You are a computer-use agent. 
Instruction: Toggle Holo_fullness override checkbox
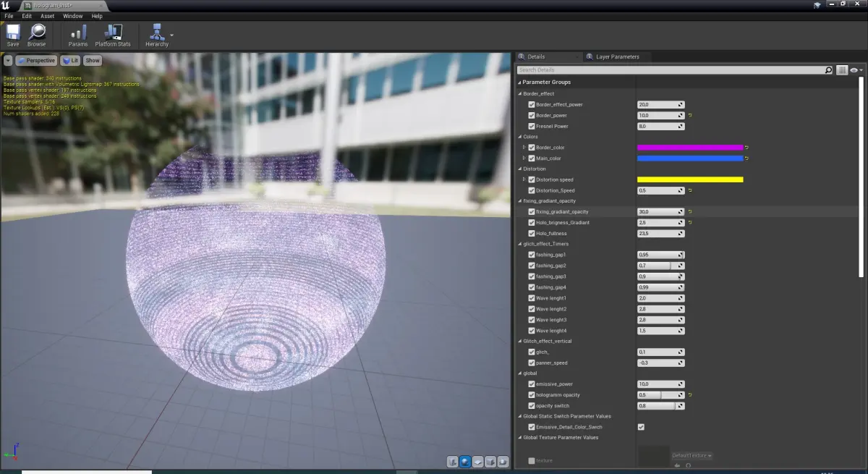point(532,233)
